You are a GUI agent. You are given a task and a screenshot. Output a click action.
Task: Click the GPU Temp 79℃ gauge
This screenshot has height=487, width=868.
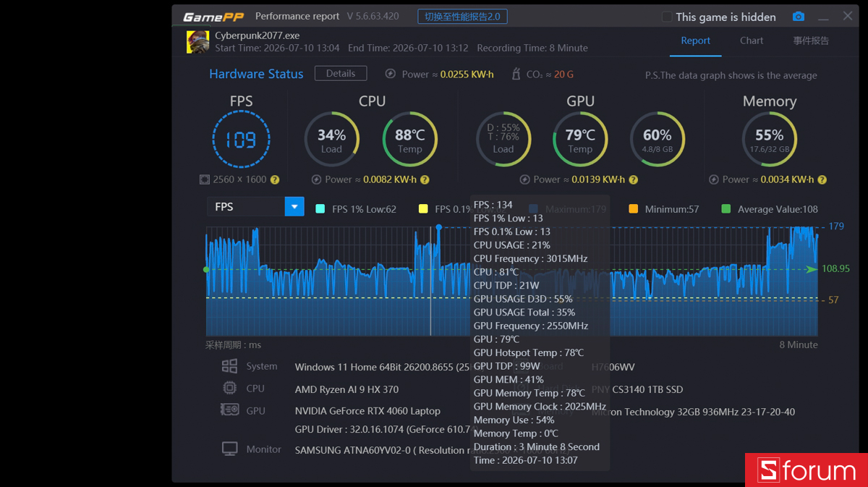[580, 140]
